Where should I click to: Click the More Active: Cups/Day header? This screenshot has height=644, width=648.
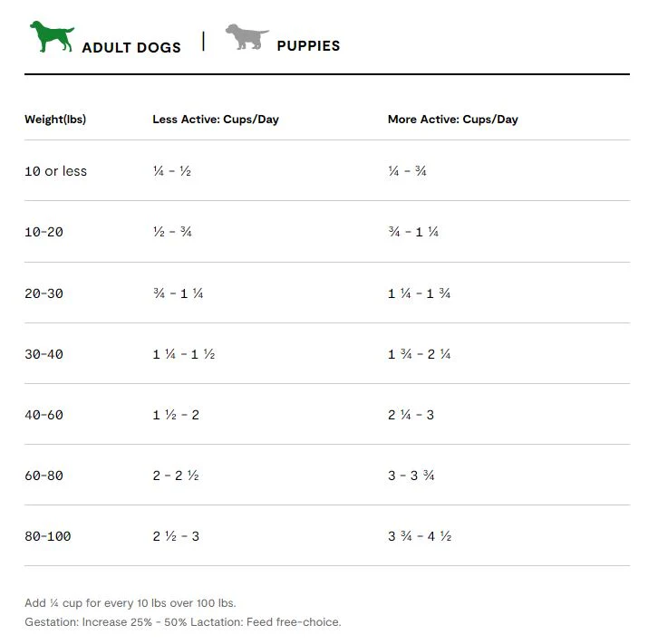(453, 120)
